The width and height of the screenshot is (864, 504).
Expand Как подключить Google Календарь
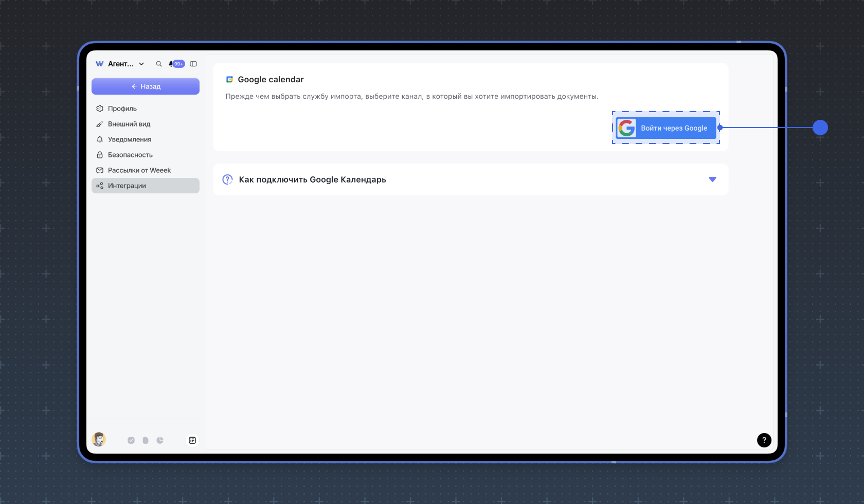click(471, 179)
